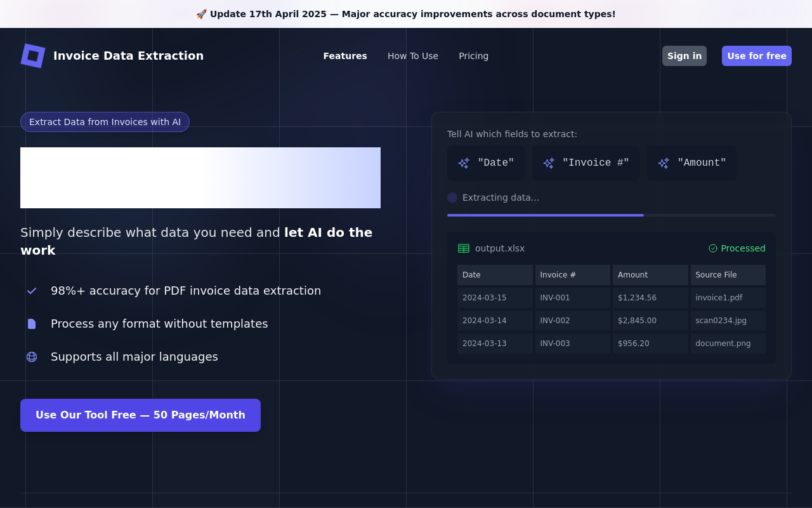Click the spreadsheet icon next to output.xlsx
This screenshot has width=812, height=508.
[464, 248]
